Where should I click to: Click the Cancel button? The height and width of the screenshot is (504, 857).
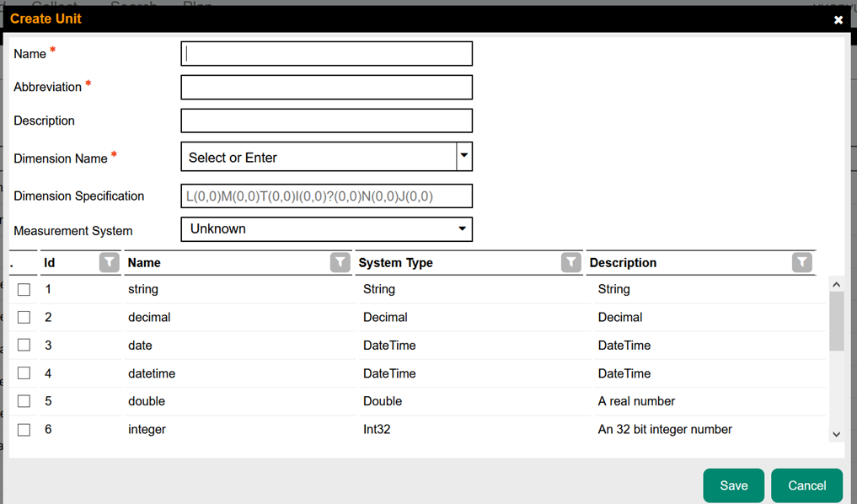(806, 485)
